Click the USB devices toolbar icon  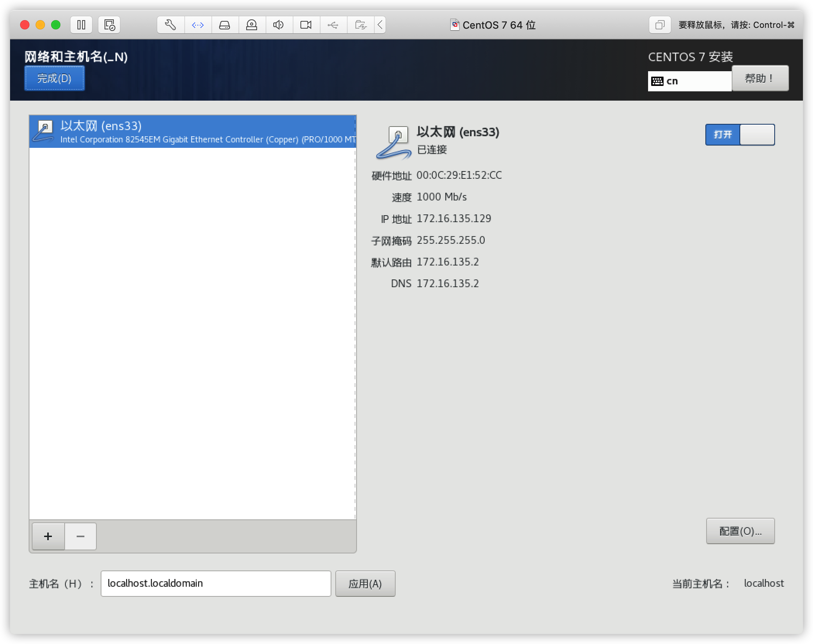coord(333,25)
